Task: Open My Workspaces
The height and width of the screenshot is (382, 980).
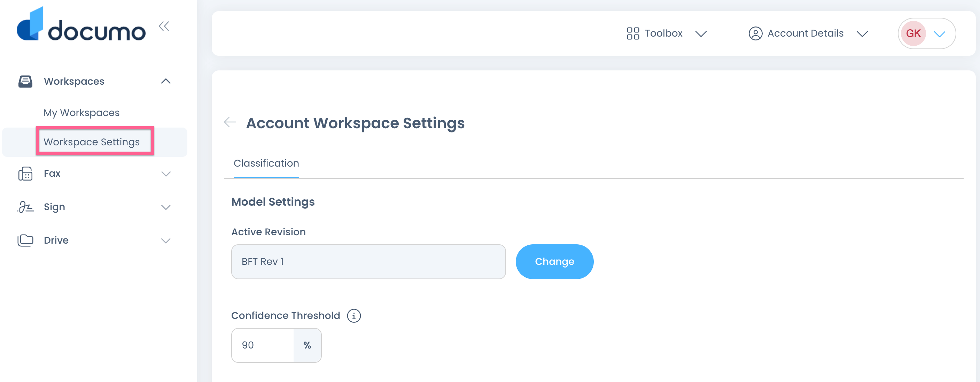Action: [81, 112]
